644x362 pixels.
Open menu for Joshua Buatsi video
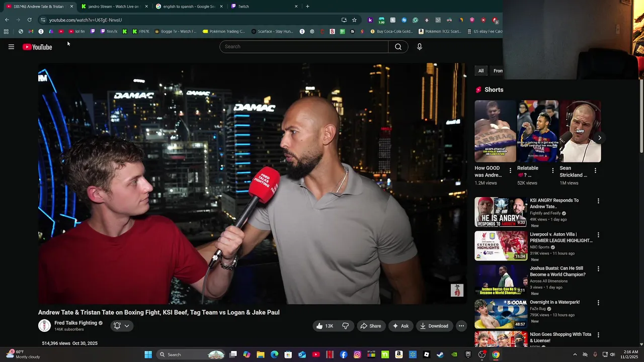coord(598,268)
